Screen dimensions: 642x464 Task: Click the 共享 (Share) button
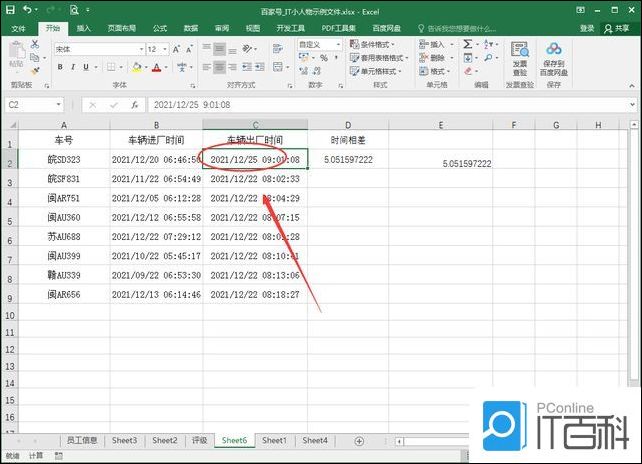click(621, 28)
